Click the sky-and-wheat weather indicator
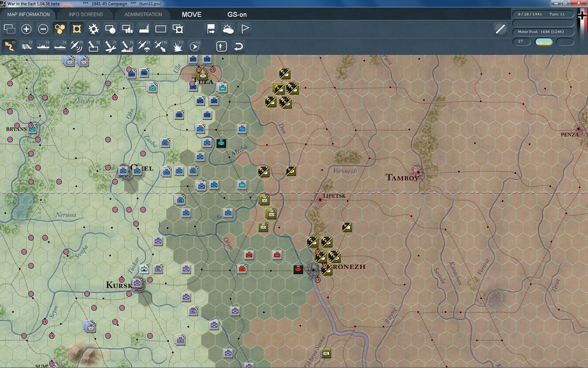 coord(544,42)
